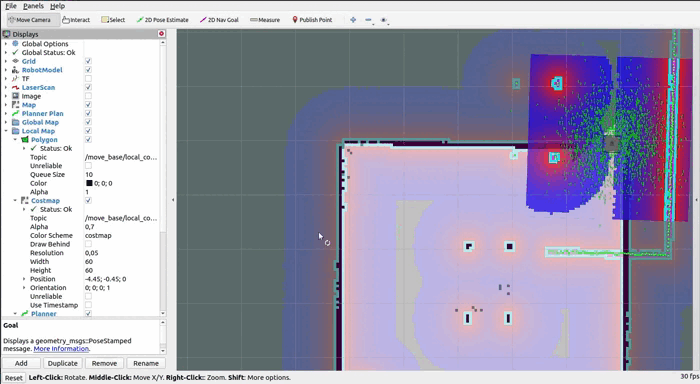Click the black Polygon Color swatch
Viewport: 700px width, 384px height.
pyautogui.click(x=89, y=184)
